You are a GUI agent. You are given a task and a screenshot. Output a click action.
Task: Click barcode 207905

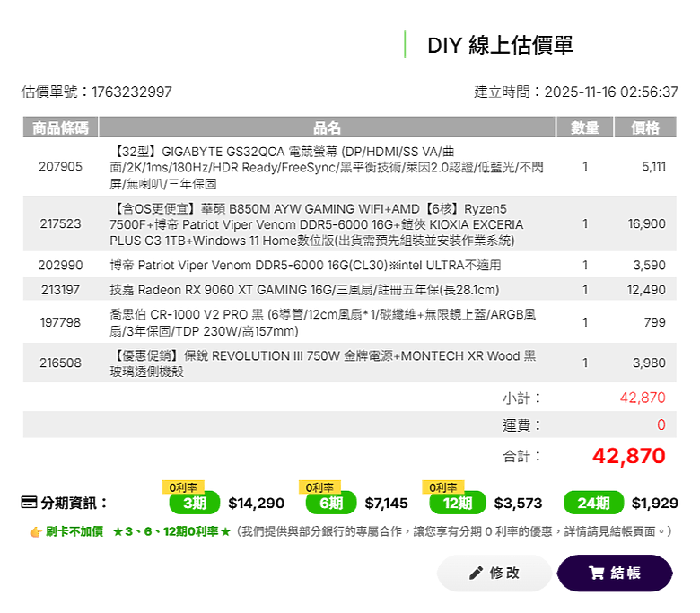pyautogui.click(x=61, y=167)
